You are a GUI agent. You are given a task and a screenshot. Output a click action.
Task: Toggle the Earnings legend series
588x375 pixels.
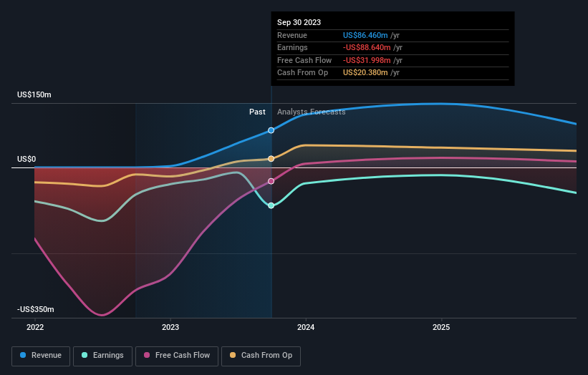pos(102,356)
